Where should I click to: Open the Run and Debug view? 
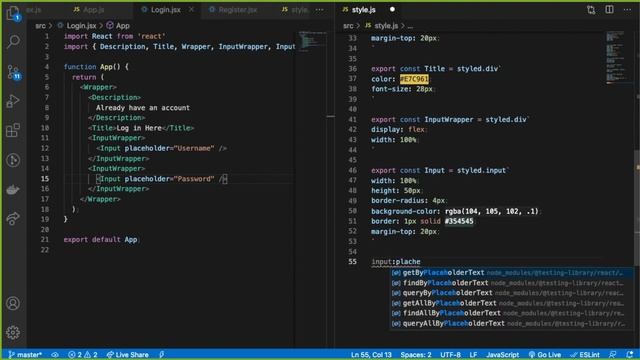pyautogui.click(x=13, y=101)
